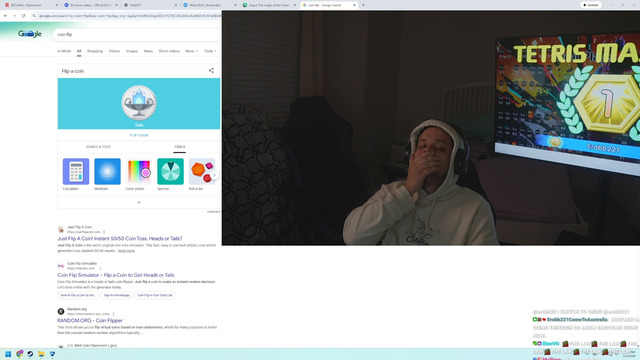The image size is (640, 360).
Task: Share the Flip a coin widget
Action: click(211, 71)
